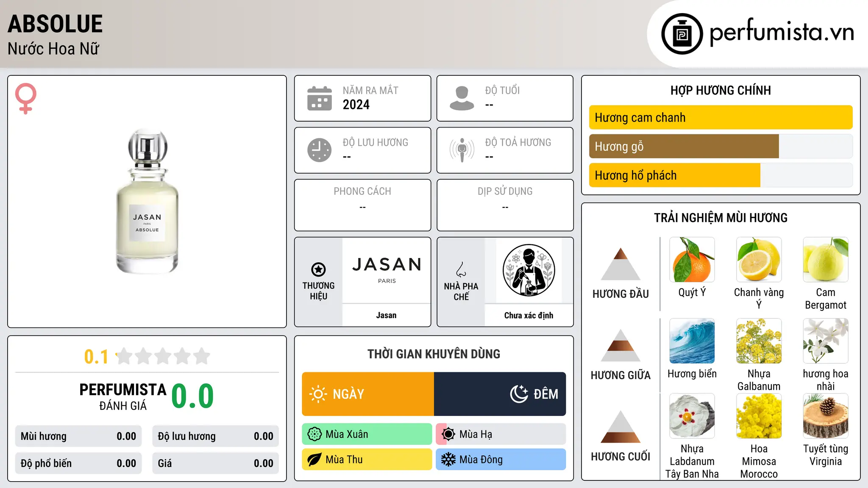This screenshot has height=488, width=868.
Task: Click the Thời gian khuyên dùng heading
Action: click(x=434, y=354)
